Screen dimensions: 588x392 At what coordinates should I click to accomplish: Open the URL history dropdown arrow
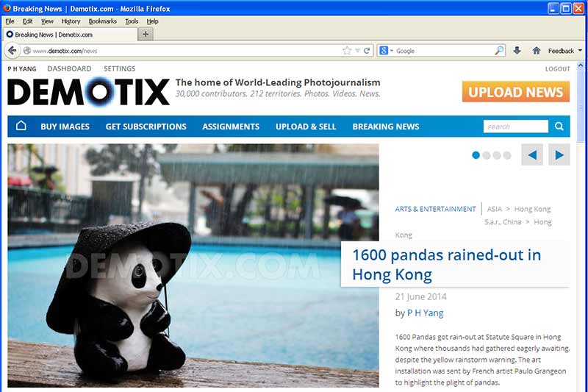357,51
